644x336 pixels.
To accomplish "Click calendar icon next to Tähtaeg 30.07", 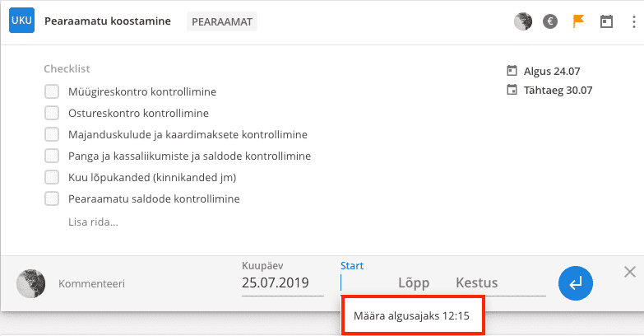I will pos(512,90).
